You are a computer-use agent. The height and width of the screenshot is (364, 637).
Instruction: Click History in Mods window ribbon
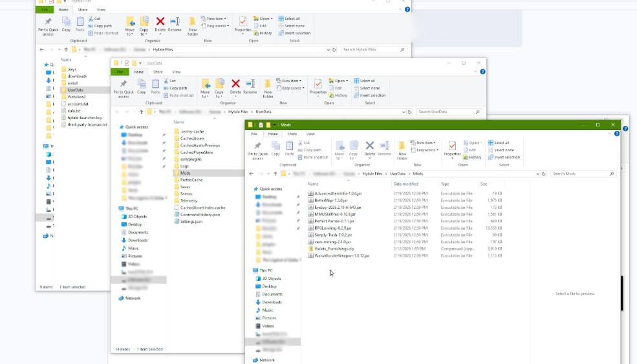[x=473, y=157]
